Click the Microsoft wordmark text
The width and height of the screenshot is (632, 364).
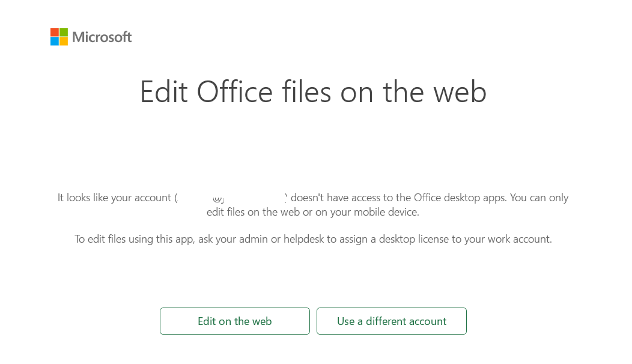[x=102, y=37]
